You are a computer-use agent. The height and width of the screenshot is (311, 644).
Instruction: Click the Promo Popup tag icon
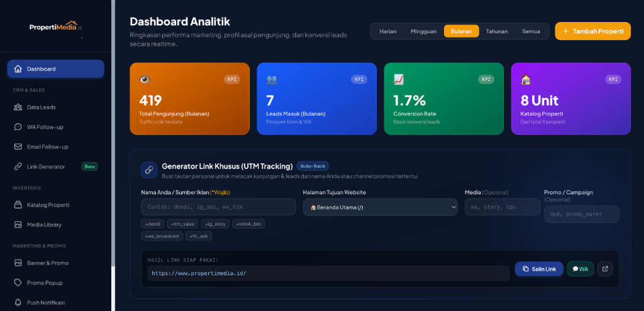point(18,283)
